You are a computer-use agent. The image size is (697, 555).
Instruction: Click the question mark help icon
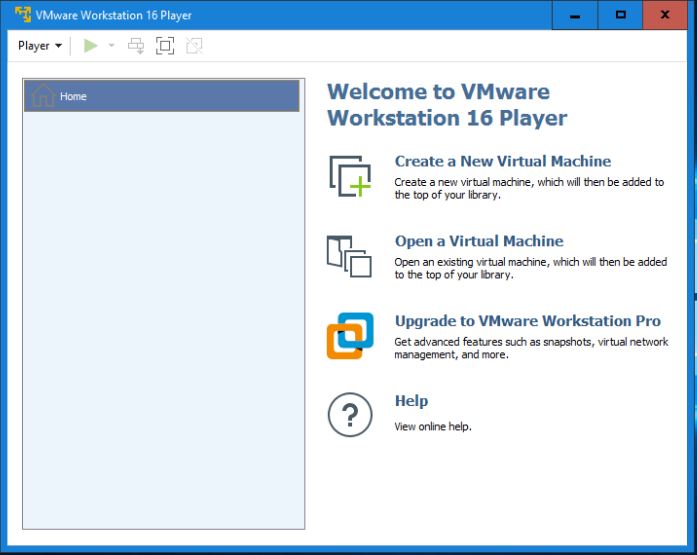pyautogui.click(x=350, y=415)
